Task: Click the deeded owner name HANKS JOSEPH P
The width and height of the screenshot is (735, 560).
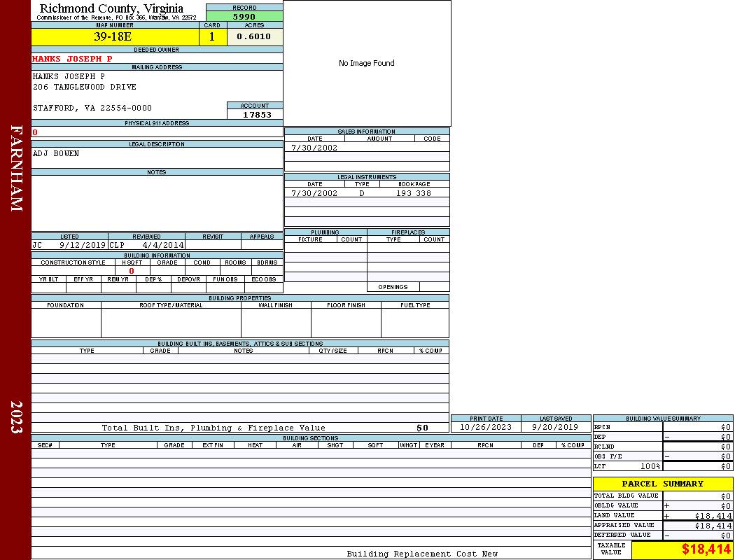Action: (x=72, y=59)
